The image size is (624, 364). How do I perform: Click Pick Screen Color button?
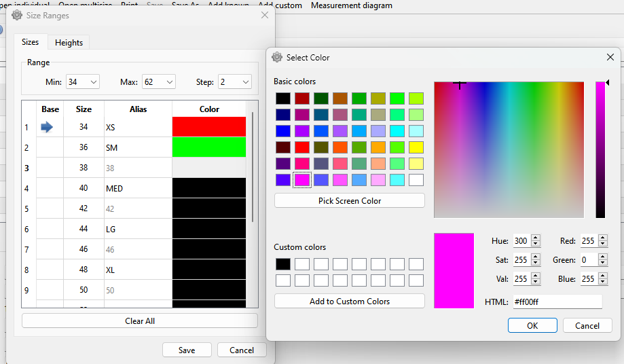tap(349, 201)
